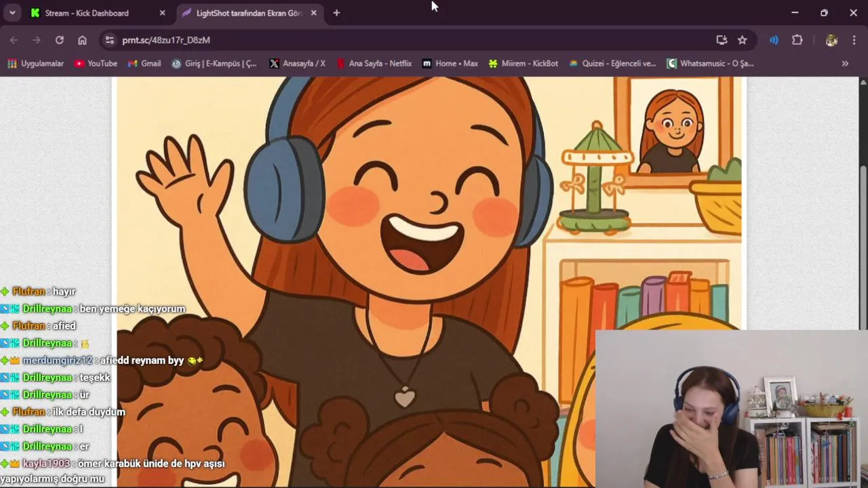868x488 pixels.
Task: Click chat message 'afiedd reynam byy'
Action: point(142,360)
